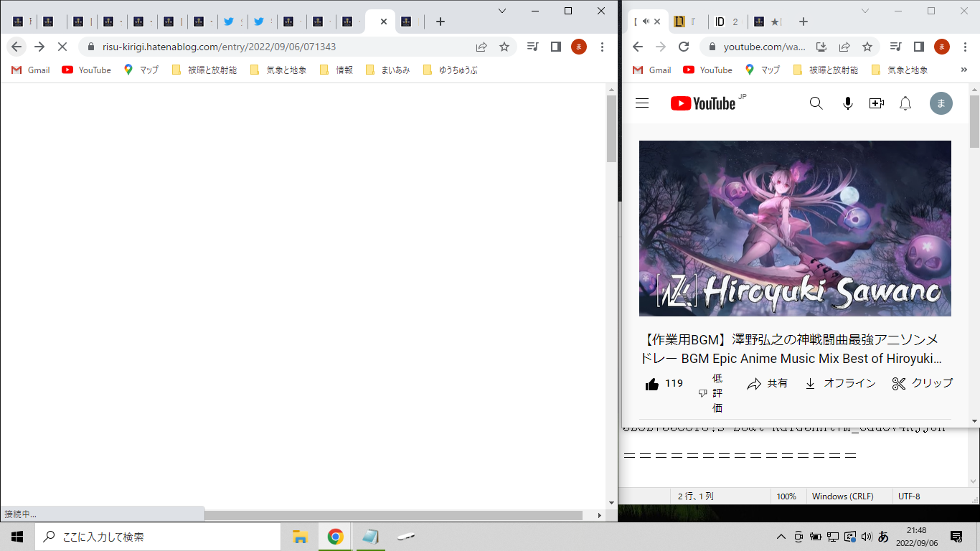Expand 気象と地象 folder in the hatenablog window
Viewport: 980px width, 551px height.
point(278,70)
